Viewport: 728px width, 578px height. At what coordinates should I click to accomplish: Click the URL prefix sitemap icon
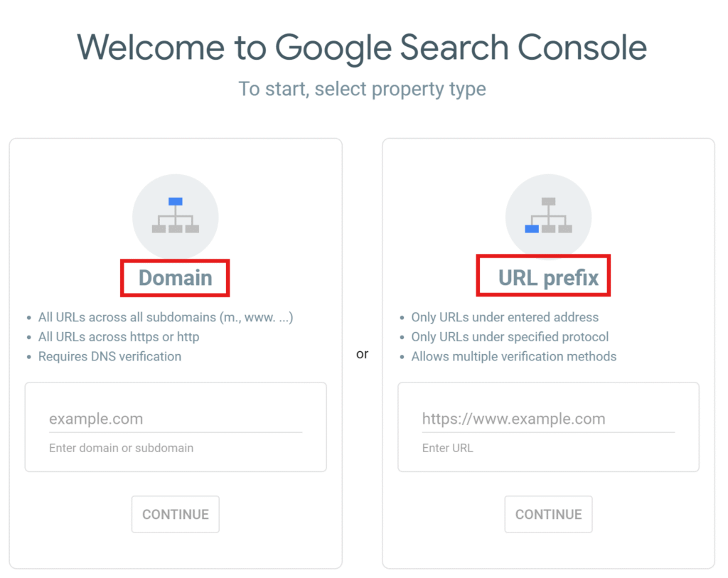tap(548, 216)
